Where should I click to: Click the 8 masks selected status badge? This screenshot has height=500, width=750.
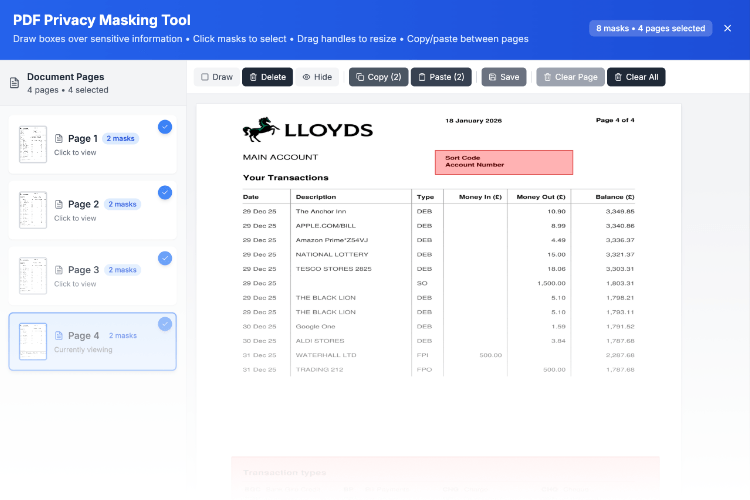[x=650, y=28]
